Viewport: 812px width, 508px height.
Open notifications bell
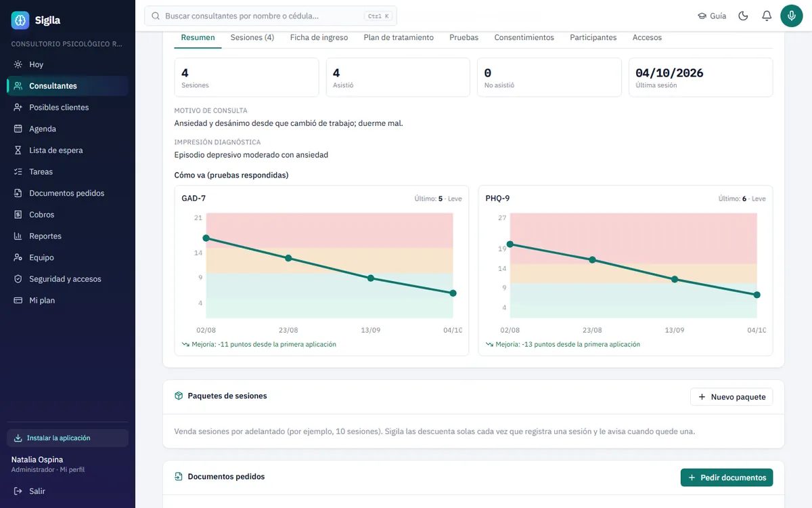[767, 16]
